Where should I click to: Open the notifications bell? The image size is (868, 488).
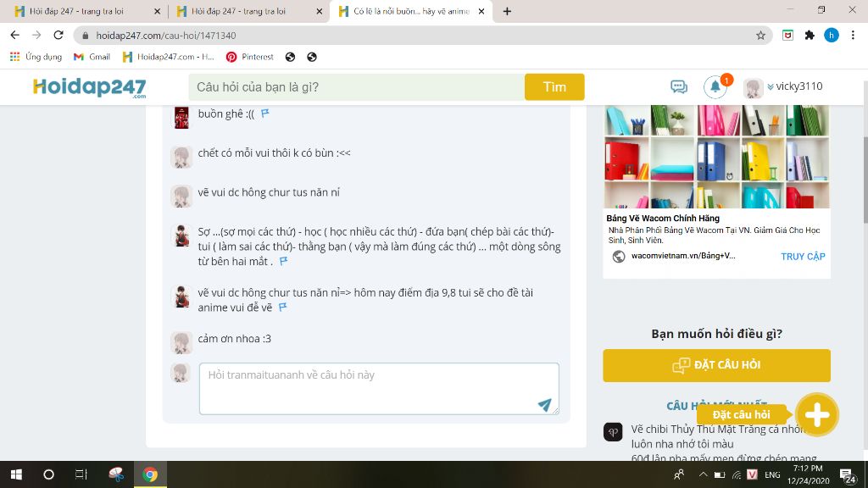[x=715, y=87]
